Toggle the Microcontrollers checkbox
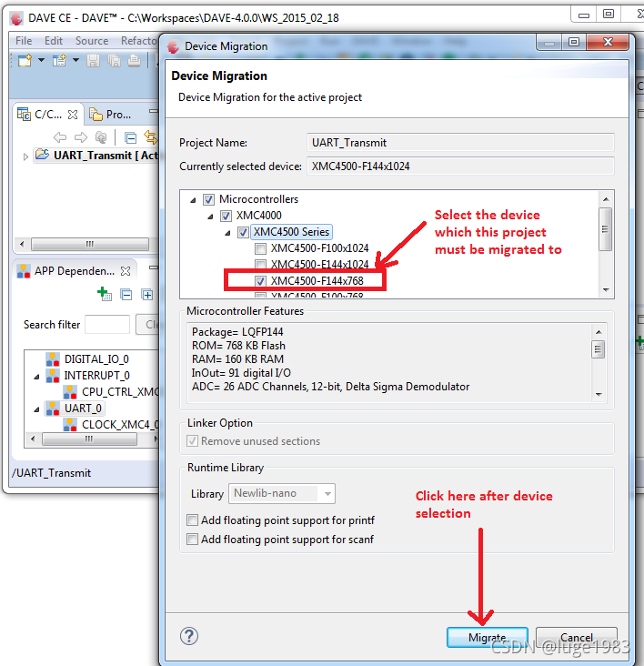The width and height of the screenshot is (644, 666). [x=208, y=199]
